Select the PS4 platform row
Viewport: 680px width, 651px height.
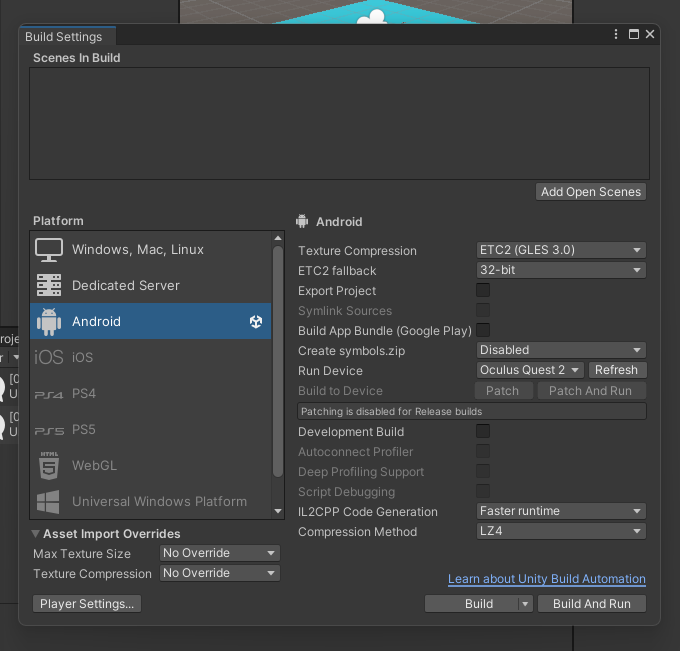150,393
